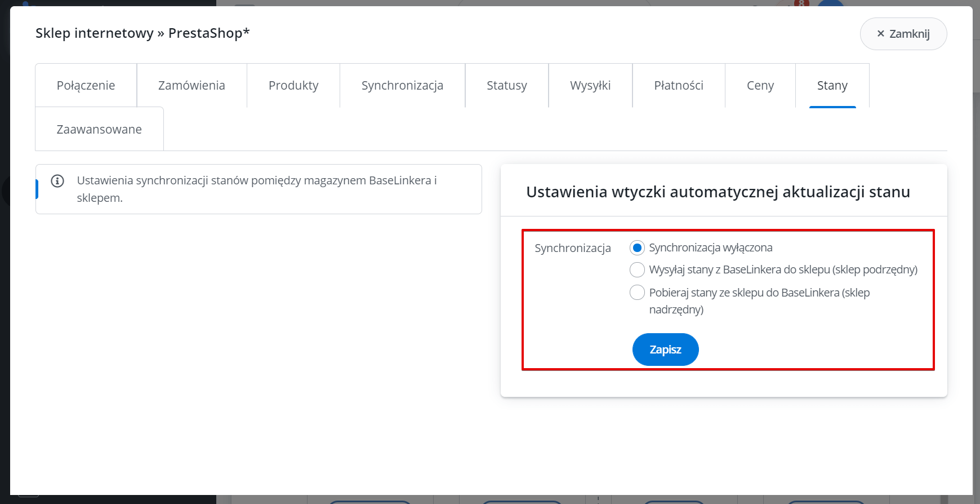Open the Połączenie tab
980x504 pixels.
click(86, 85)
